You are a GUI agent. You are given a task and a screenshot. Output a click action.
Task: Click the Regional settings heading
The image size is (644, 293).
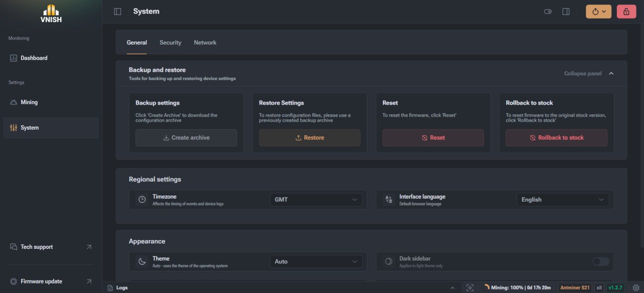[x=155, y=179]
